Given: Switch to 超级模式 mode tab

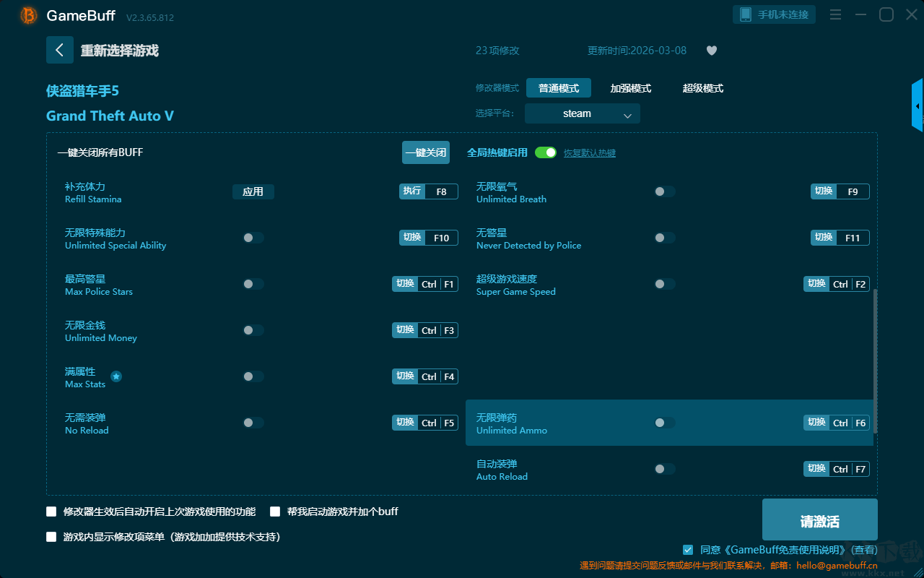Looking at the screenshot, I should point(703,88).
